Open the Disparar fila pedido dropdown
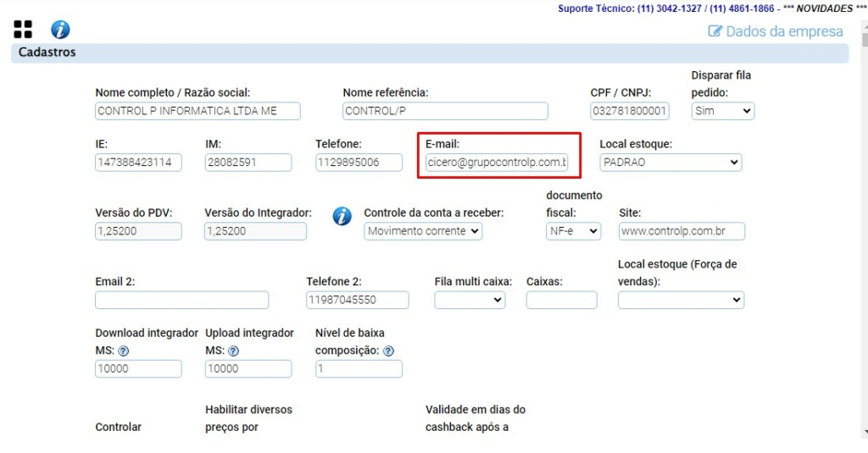The height and width of the screenshot is (453, 868). (x=723, y=111)
